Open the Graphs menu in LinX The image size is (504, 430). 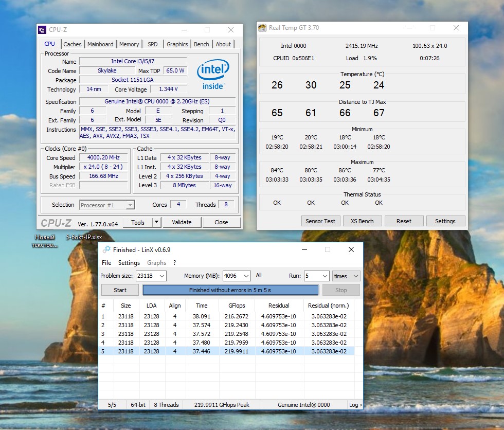(156, 263)
